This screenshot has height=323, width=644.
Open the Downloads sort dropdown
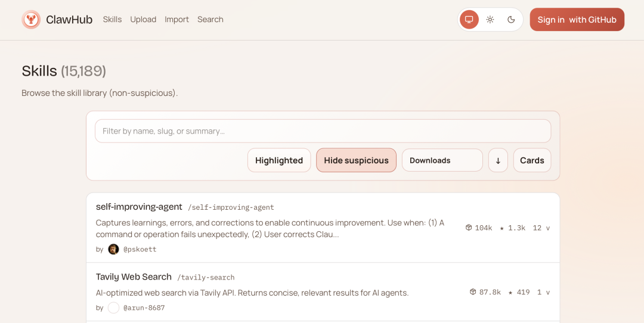[442, 160]
